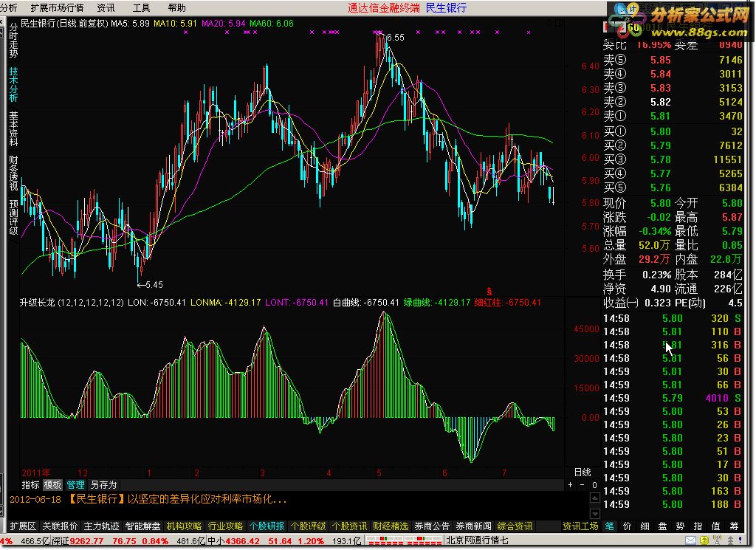Switch to 扩展区 bottom tab
This screenshot has width=756, height=550.
[x=23, y=526]
